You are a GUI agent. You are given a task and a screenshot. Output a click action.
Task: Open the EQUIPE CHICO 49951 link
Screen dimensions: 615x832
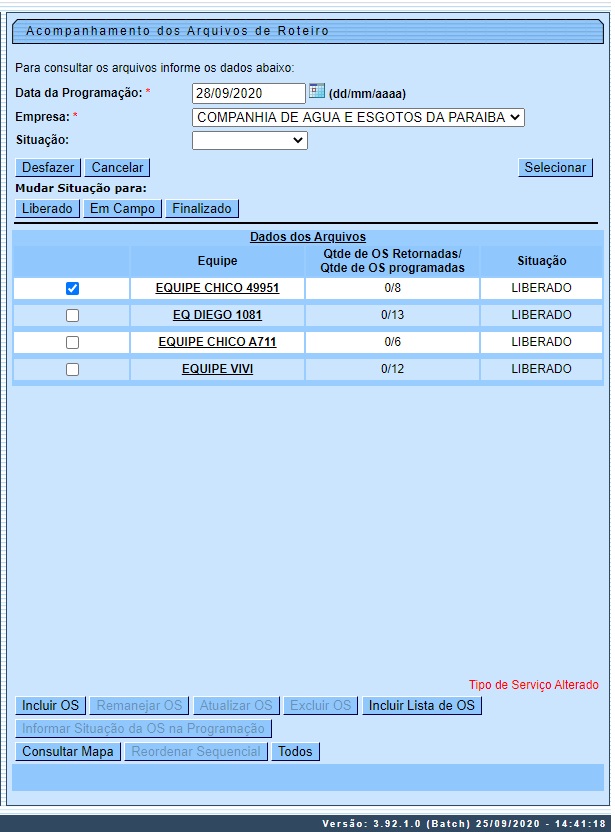point(217,288)
